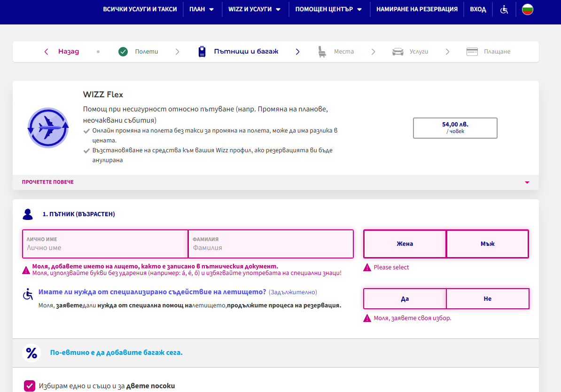This screenshot has width=561, height=392.
Task: Click the Please select error text
Action: pos(391,267)
